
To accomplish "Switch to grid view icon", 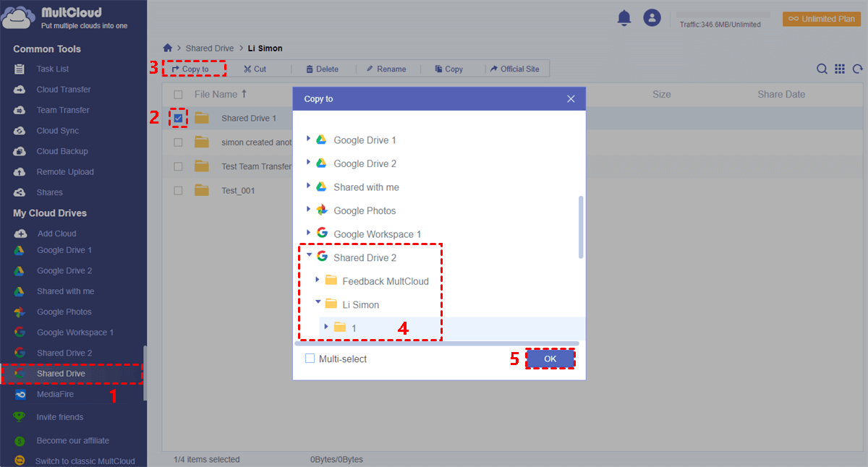I will (840, 69).
